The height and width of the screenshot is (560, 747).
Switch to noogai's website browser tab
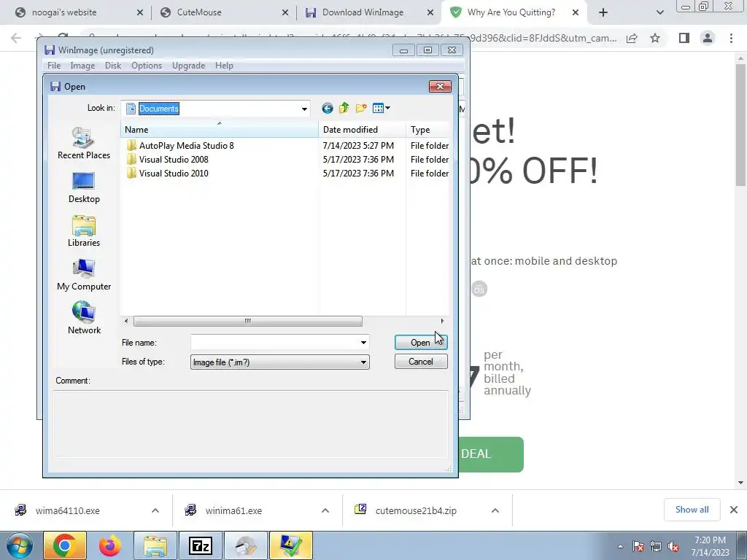[77, 12]
